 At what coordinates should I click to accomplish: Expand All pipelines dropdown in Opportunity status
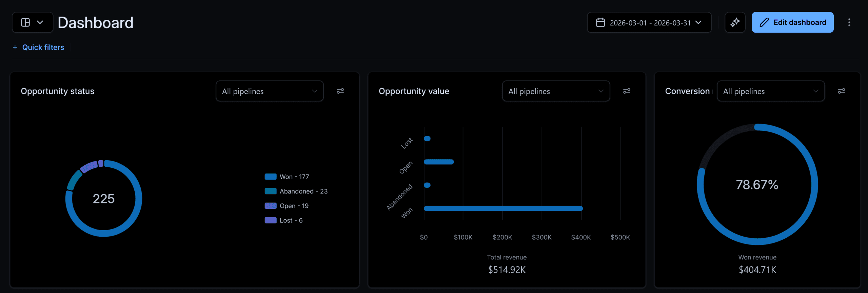pos(270,91)
